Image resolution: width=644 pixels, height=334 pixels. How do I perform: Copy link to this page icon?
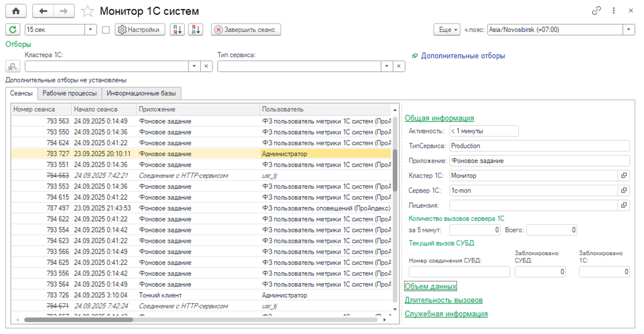(x=596, y=11)
